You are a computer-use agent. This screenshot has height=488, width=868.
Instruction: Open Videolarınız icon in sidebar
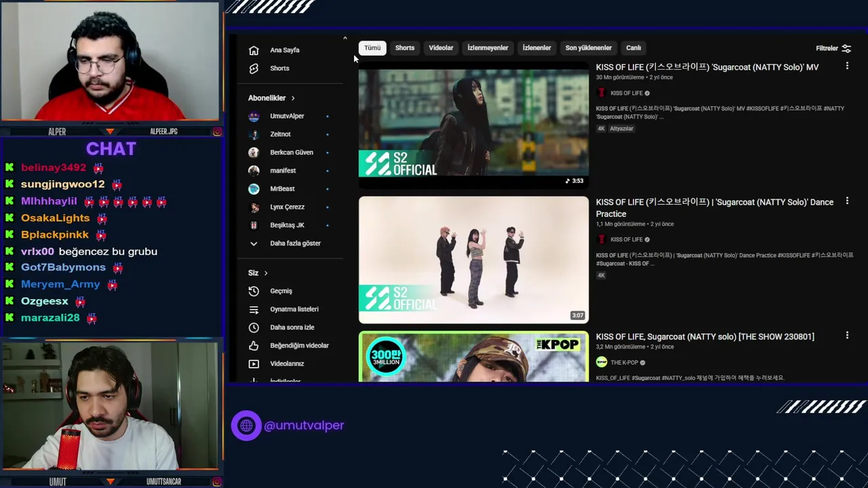(254, 364)
